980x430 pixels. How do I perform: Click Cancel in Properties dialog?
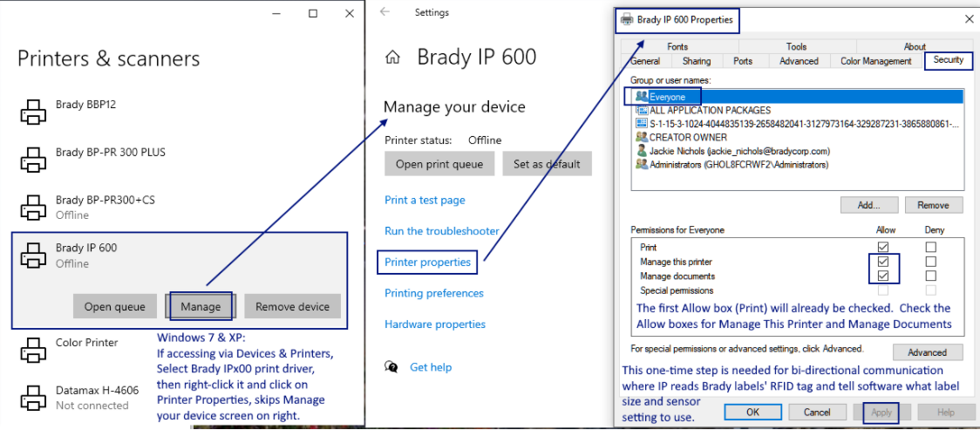click(817, 413)
